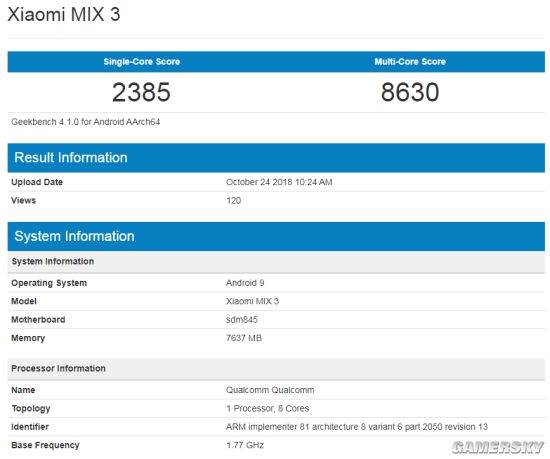Click the sdm845 motherboard value
This screenshot has height=459, width=550.
pyautogui.click(x=242, y=319)
